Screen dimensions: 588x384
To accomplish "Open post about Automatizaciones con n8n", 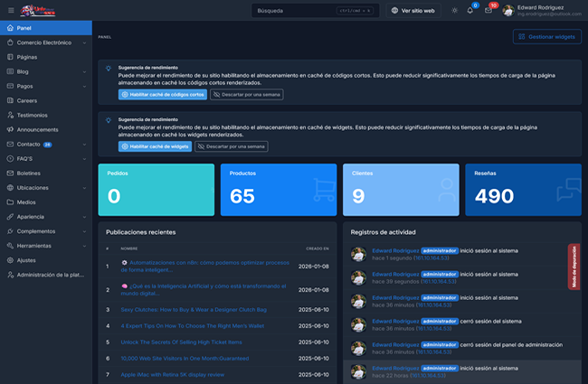I will (204, 267).
